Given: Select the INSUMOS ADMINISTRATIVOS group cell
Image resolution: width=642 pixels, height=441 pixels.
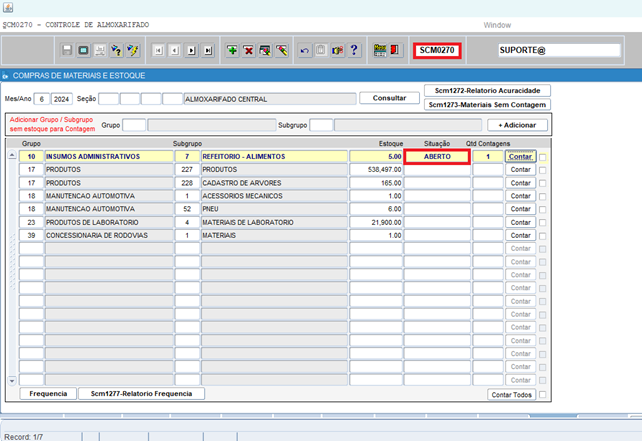Looking at the screenshot, I should pyautogui.click(x=109, y=156).
